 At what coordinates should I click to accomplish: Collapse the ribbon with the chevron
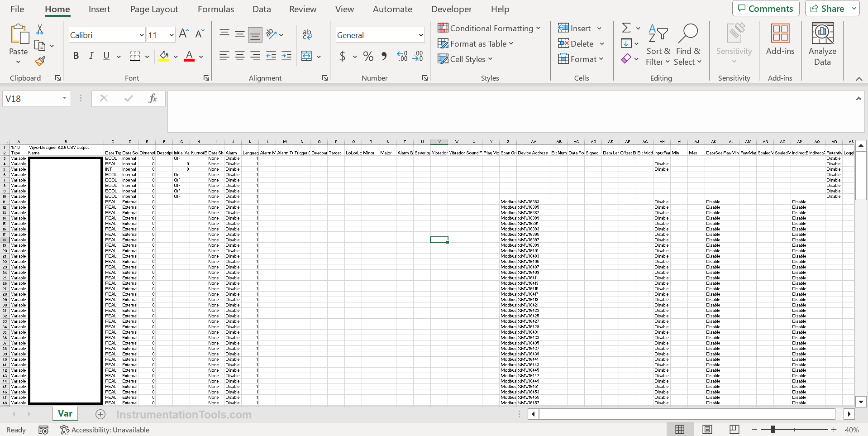858,79
